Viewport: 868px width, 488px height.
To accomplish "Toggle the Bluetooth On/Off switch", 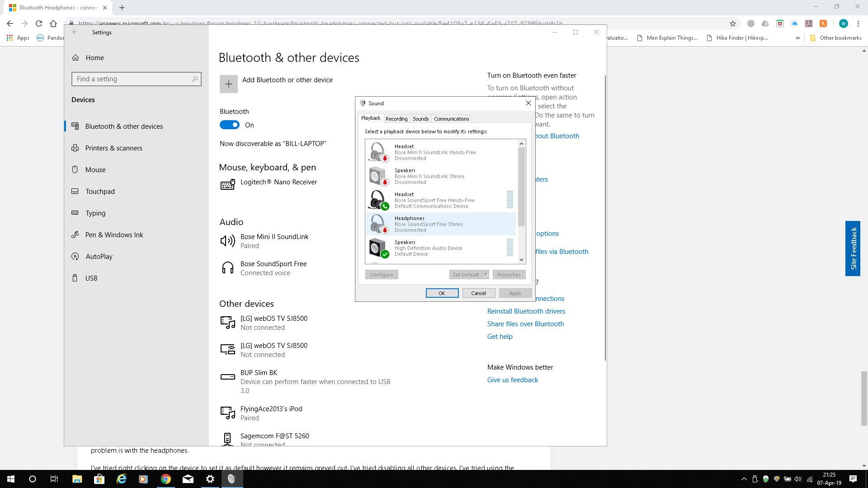I will coord(230,125).
